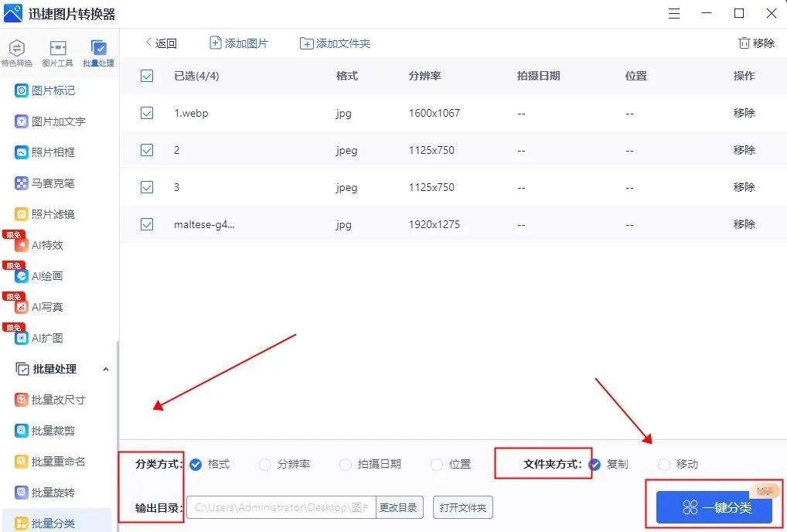Choose the 移动 folder mode radio
Viewport: 787px width, 532px height.
coord(664,465)
